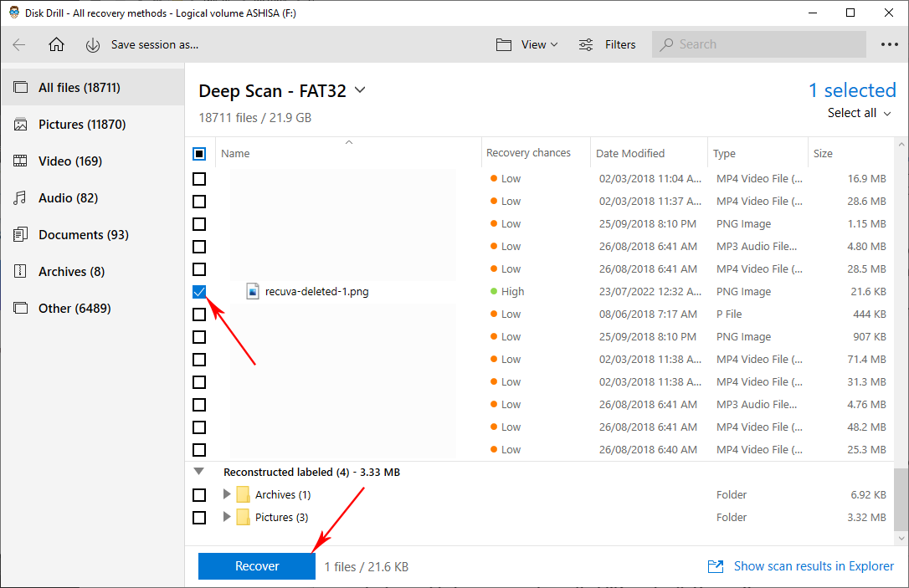This screenshot has height=588, width=909.
Task: Click the Filters sliders icon
Action: 586,44
